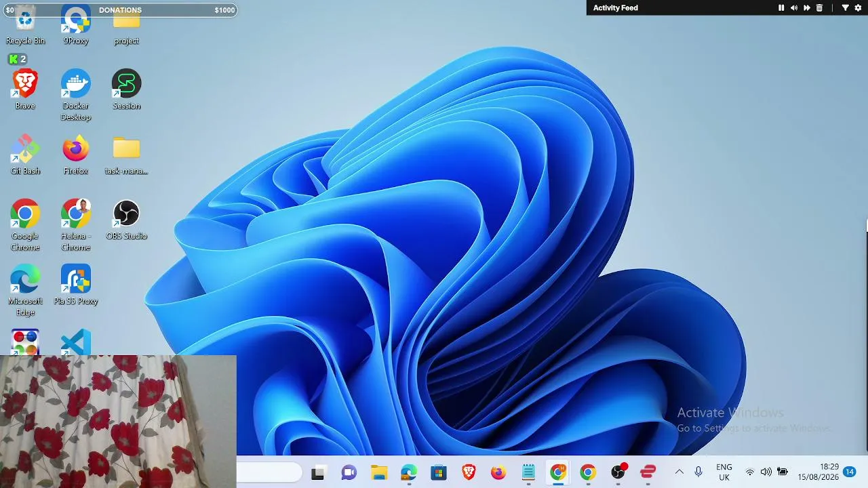Select the Visual Studio Code desktop shortcut
The image size is (868, 488).
click(x=76, y=342)
